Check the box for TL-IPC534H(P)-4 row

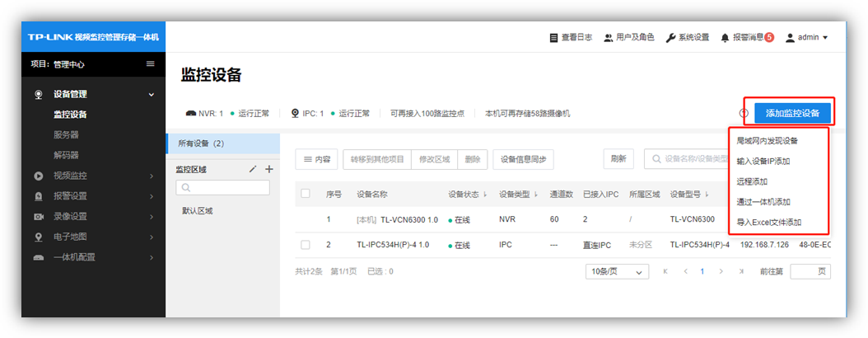305,244
